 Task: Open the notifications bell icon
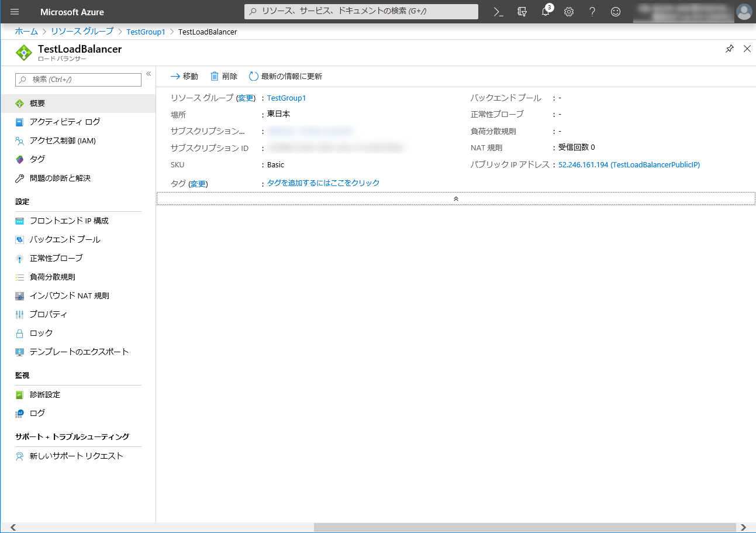coord(546,12)
